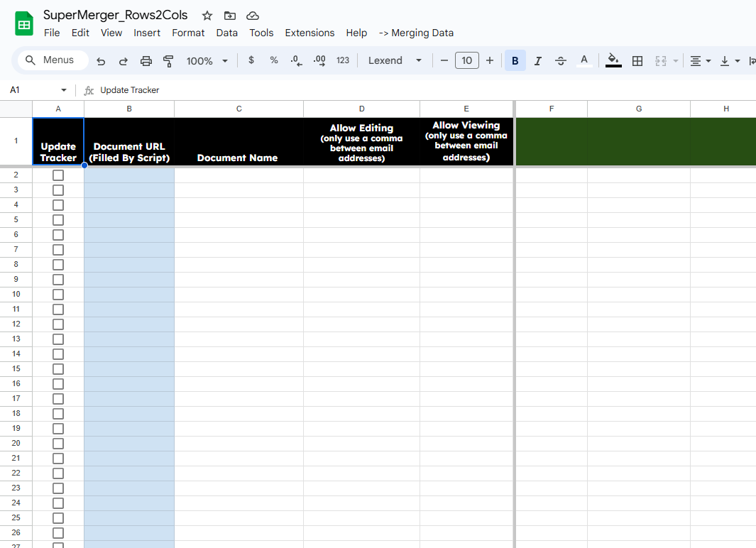Open the borders tool
The image size is (756, 548).
click(637, 61)
